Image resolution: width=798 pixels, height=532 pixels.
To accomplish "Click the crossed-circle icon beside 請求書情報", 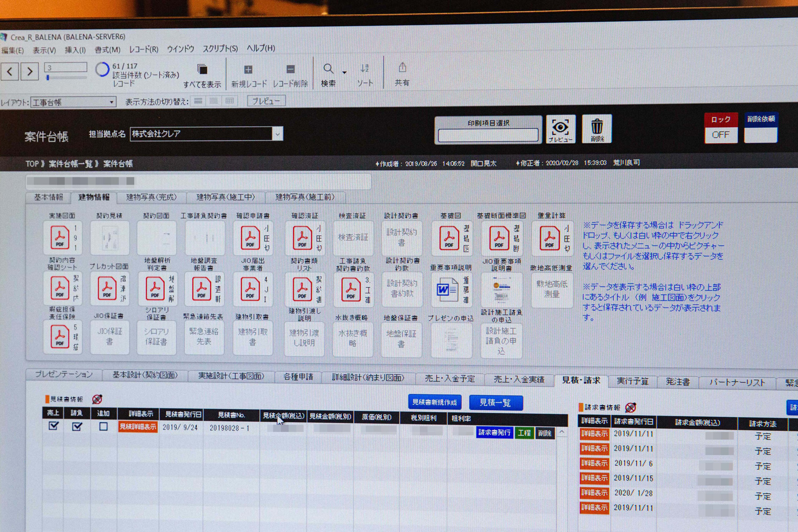I will (x=630, y=408).
